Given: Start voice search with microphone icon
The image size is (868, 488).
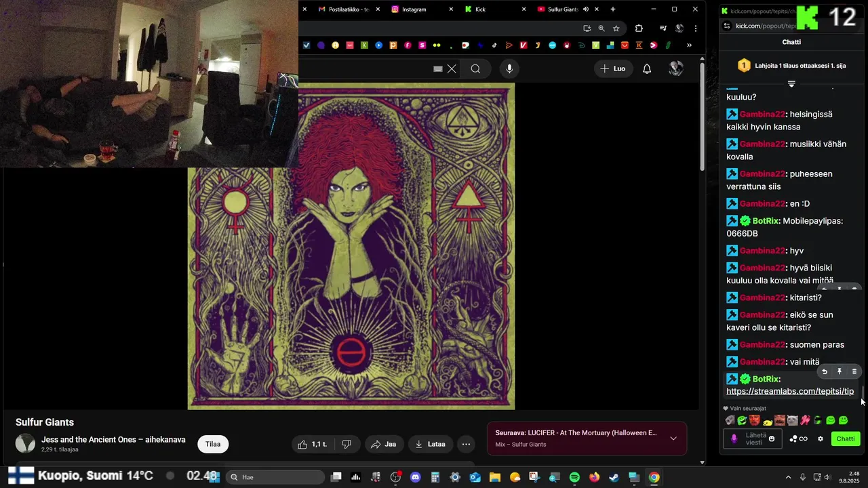Looking at the screenshot, I should coord(509,68).
